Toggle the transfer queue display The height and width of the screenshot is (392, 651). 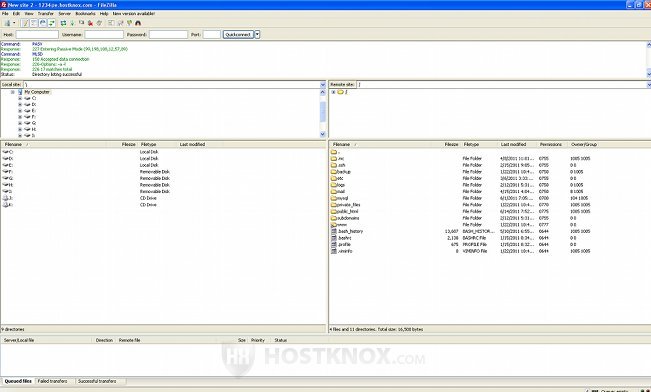[52, 23]
